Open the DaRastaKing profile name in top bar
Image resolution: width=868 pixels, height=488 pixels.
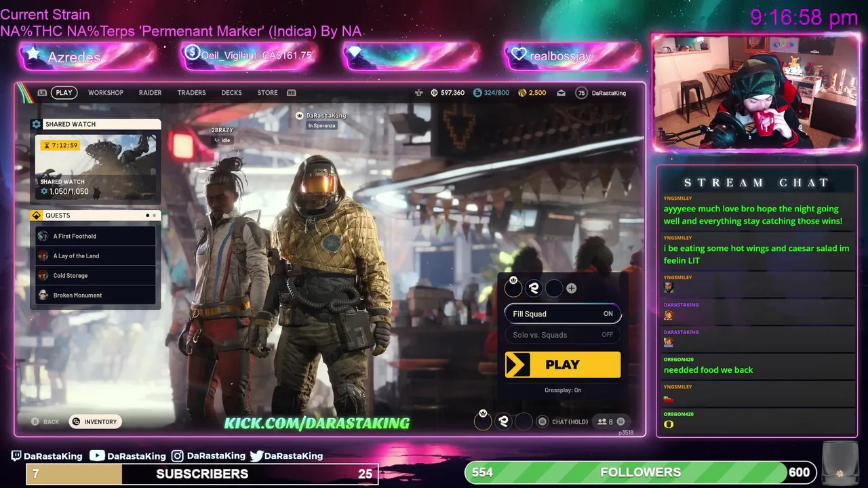[609, 93]
